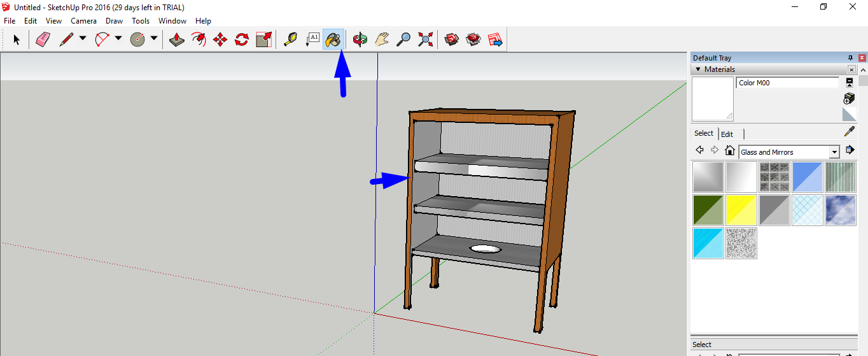The width and height of the screenshot is (868, 356).
Task: Click the Send to LayOut icon
Action: [x=495, y=39]
